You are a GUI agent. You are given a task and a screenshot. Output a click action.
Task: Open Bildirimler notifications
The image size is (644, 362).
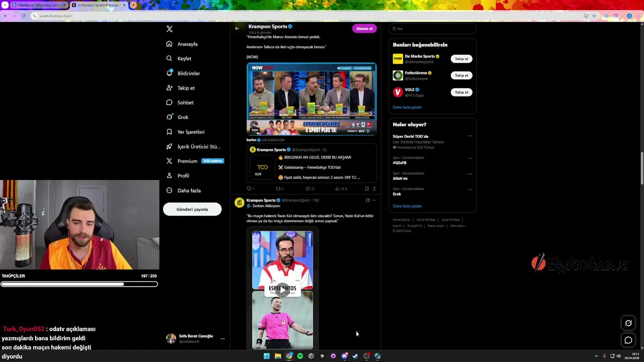click(183, 73)
